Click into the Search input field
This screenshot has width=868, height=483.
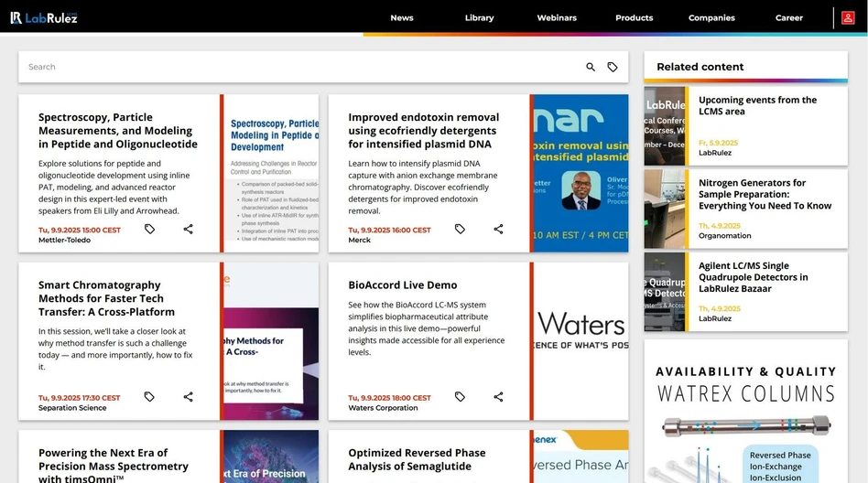click(302, 67)
